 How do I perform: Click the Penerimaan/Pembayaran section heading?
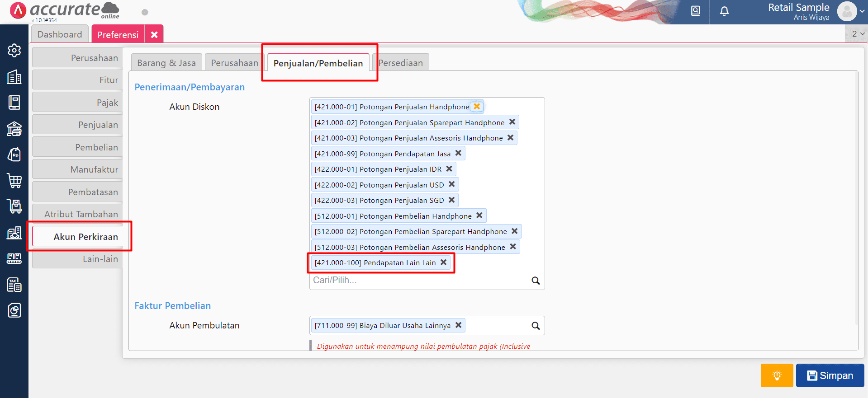pyautogui.click(x=190, y=87)
